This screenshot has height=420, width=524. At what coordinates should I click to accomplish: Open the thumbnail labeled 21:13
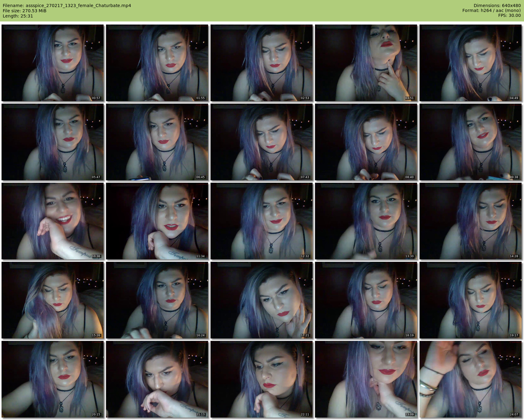point(157,379)
